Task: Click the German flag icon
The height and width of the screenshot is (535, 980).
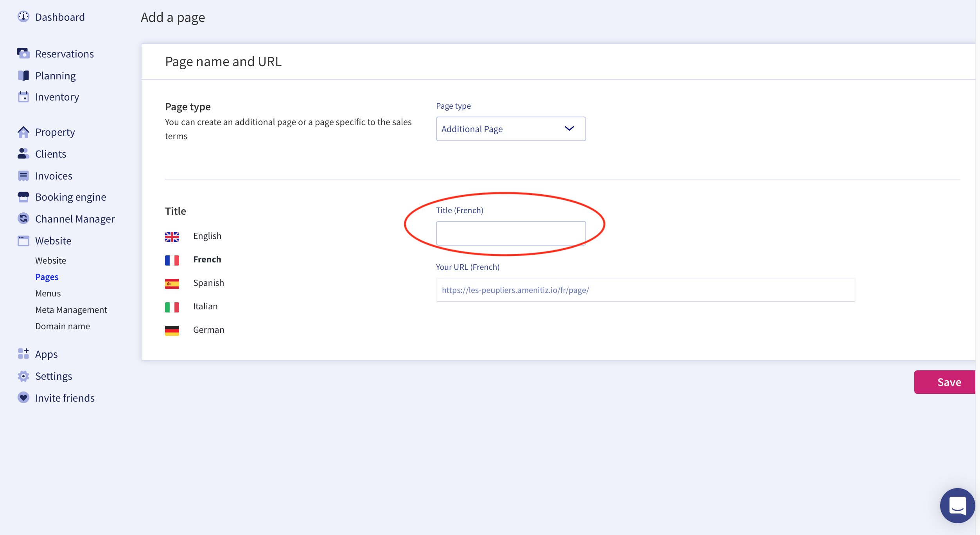Action: coord(172,330)
